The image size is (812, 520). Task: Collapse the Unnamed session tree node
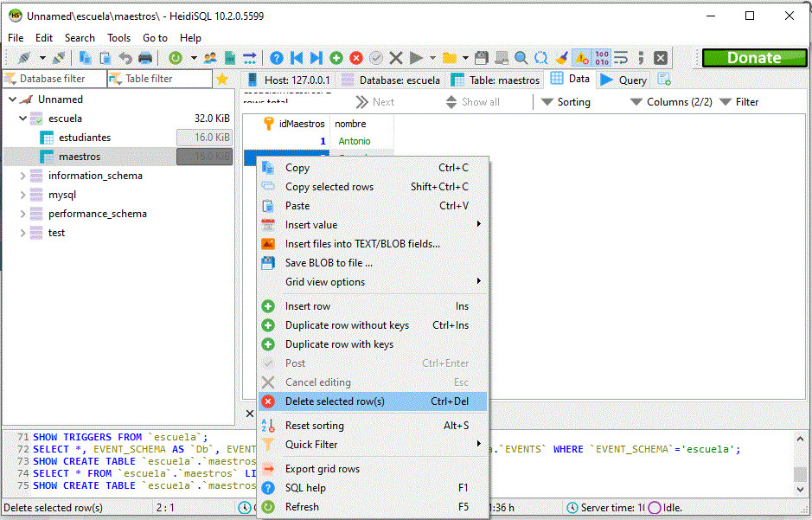pos(12,100)
